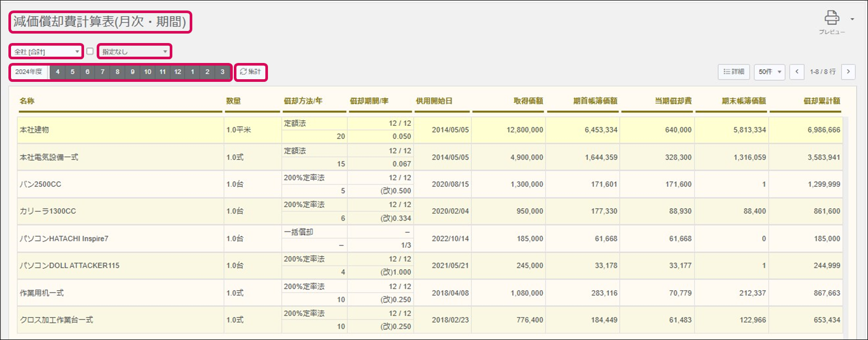The height and width of the screenshot is (340, 868).
Task: Select the パソコンHATACHI Inspire7 asset row
Action: (x=430, y=238)
